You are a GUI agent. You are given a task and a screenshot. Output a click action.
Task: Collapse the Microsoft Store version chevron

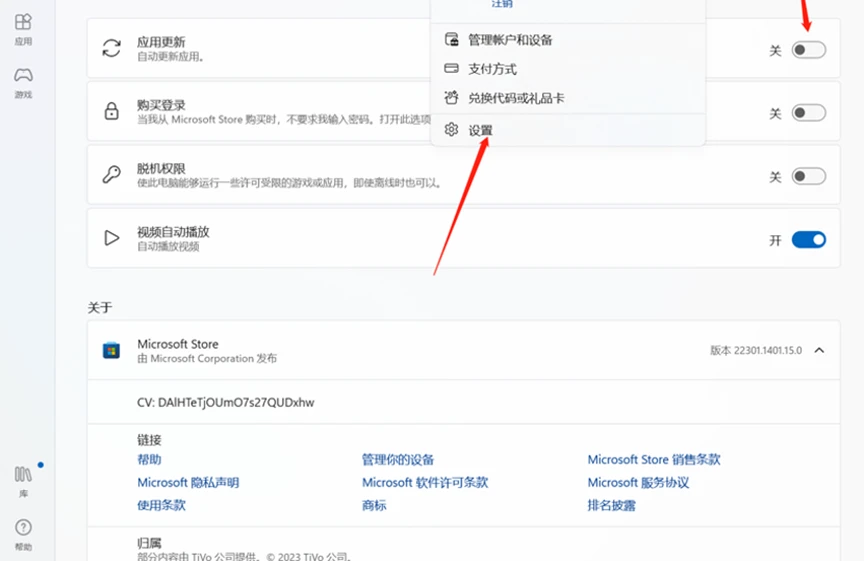click(x=819, y=350)
